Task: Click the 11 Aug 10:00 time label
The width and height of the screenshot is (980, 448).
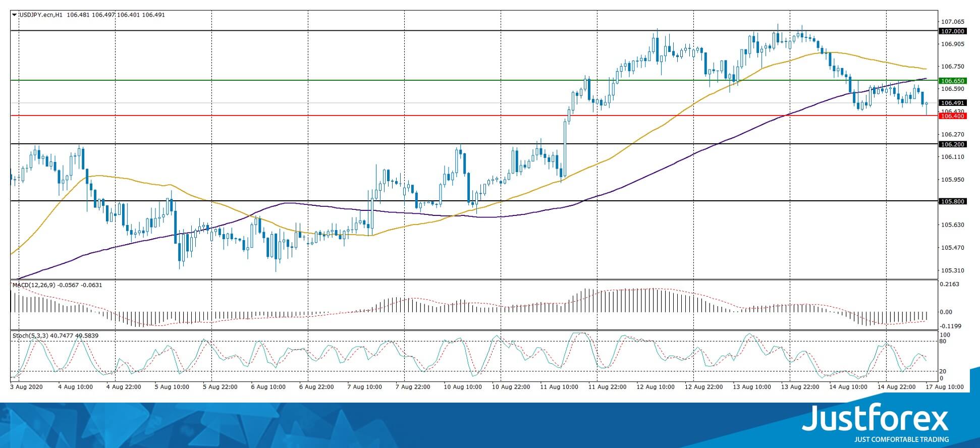Action: 559,387
